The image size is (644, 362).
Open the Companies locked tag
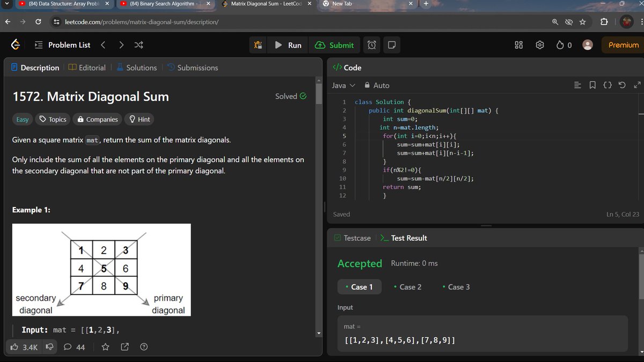point(98,119)
